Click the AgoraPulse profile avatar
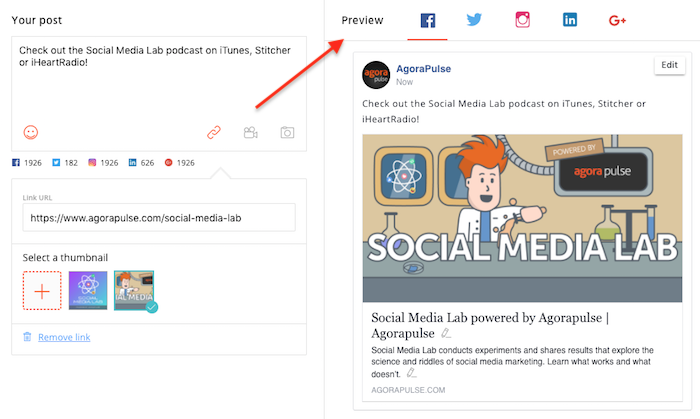The image size is (700, 419). click(376, 75)
